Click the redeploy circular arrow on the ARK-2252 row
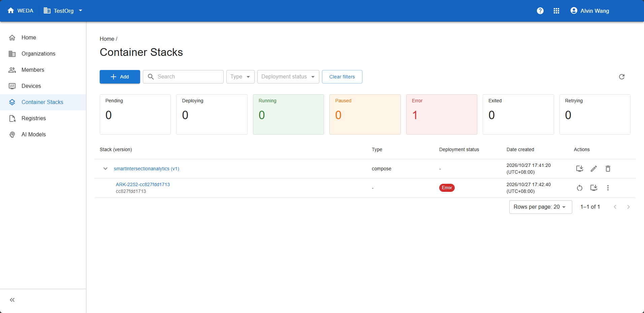The height and width of the screenshot is (313, 644). tap(580, 188)
